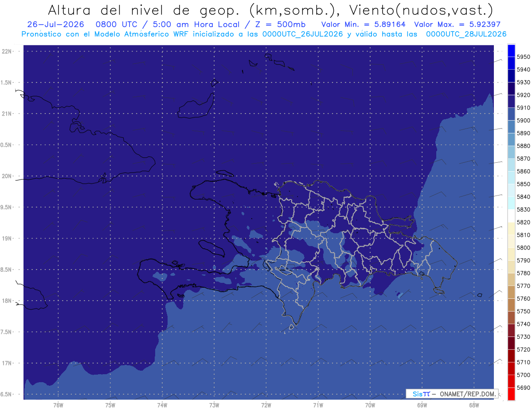The height and width of the screenshot is (411, 532).
Task: Click the '5750' colorbar value
Action: pyautogui.click(x=524, y=311)
